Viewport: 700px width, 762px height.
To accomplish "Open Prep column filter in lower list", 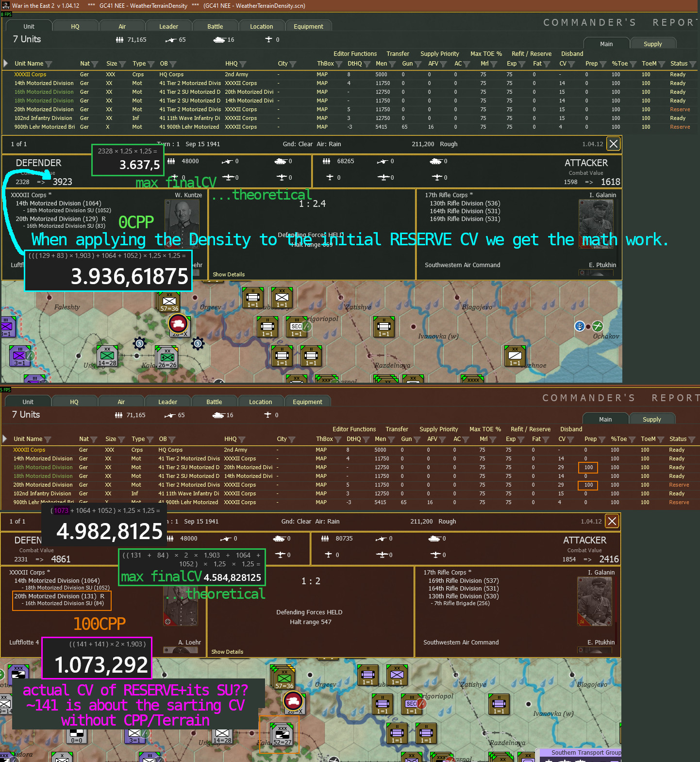I will [x=602, y=440].
